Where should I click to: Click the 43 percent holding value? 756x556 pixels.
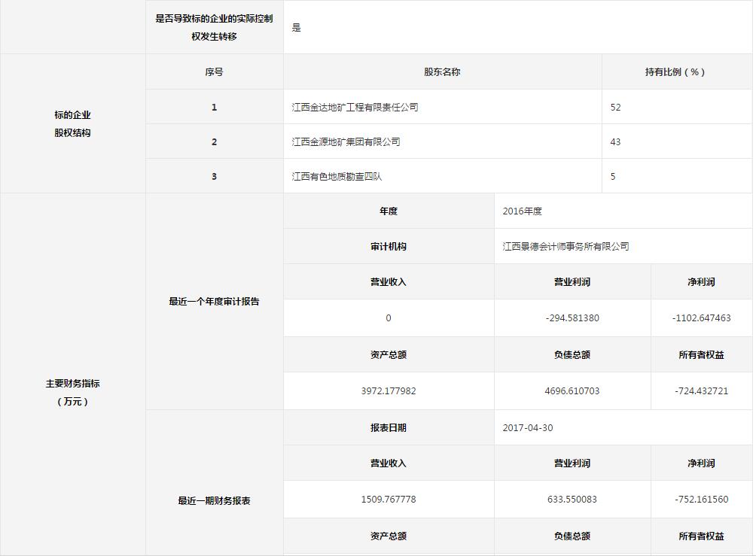pos(615,142)
